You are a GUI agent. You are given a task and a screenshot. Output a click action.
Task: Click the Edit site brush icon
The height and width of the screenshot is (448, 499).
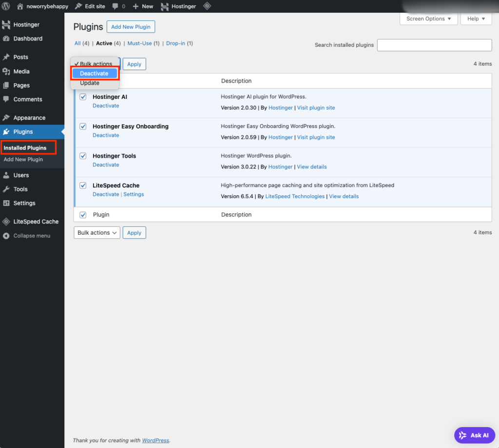click(x=78, y=6)
